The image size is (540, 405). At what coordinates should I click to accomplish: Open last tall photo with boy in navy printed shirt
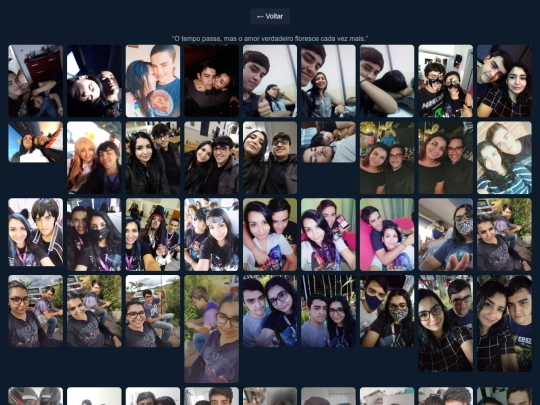coord(504,323)
